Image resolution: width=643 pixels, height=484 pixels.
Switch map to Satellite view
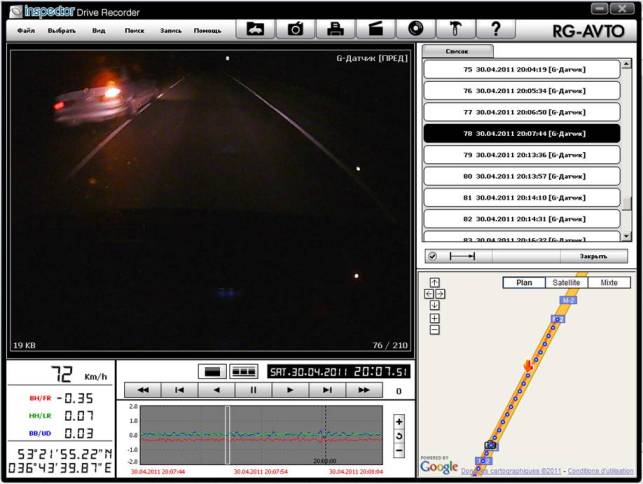[x=566, y=283]
